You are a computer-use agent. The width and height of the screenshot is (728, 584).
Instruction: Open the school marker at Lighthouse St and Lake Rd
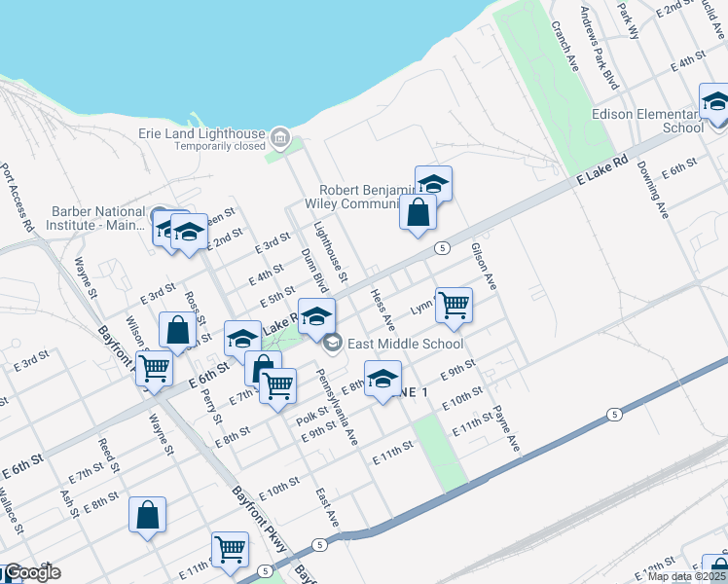pyautogui.click(x=316, y=317)
